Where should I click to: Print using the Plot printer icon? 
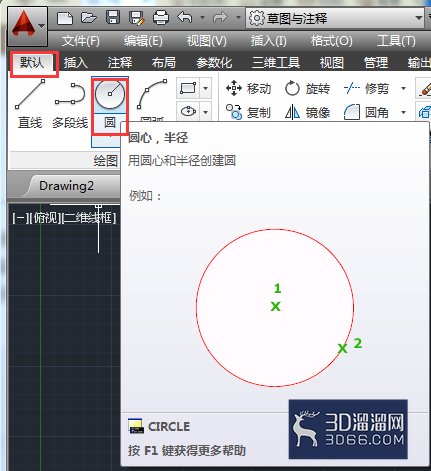pyautogui.click(x=161, y=18)
